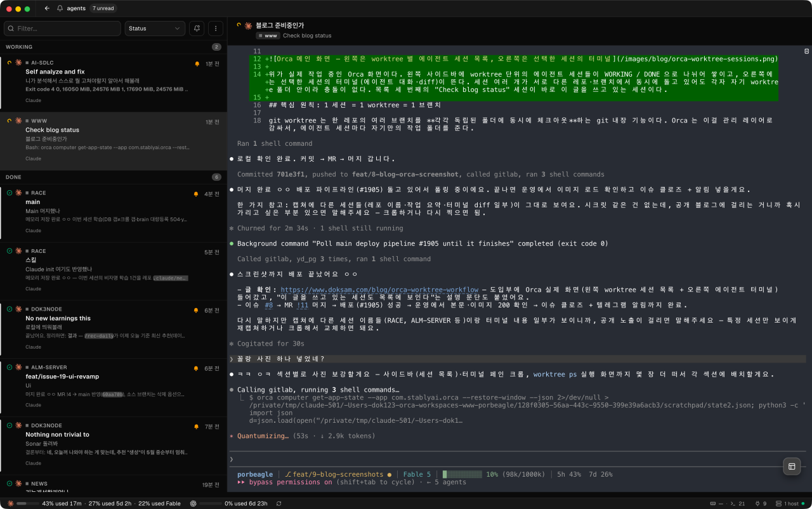The height and width of the screenshot is (509, 812).
Task: Expand the Calling gitlab, running 3 shell commands line
Action: [318, 390]
